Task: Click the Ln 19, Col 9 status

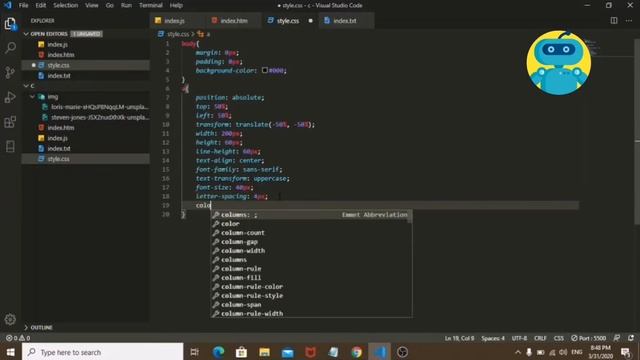Action: tap(459, 338)
